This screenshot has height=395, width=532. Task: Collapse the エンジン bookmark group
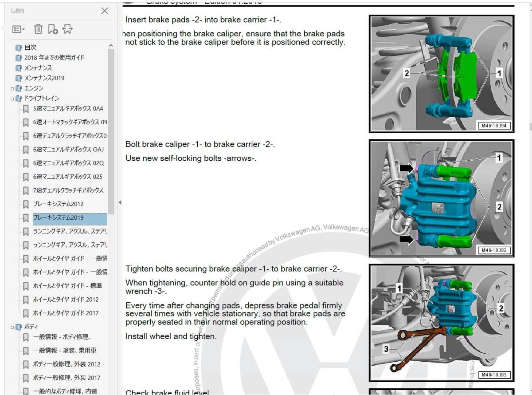(x=13, y=88)
